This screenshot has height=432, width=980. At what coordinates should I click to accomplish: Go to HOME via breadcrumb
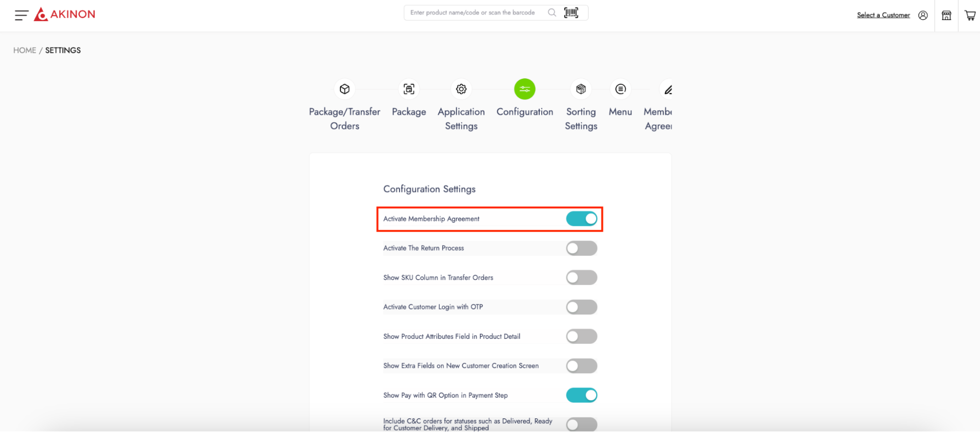pos(25,50)
